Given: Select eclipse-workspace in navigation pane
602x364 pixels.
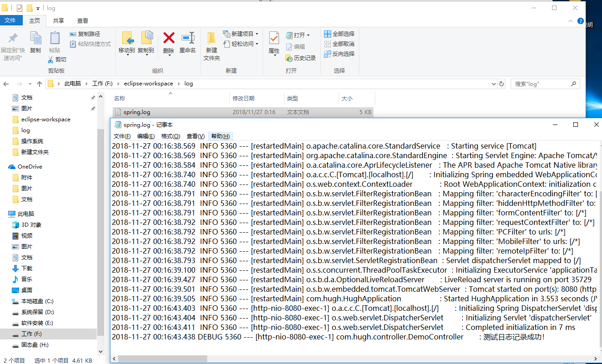Looking at the screenshot, I should pos(46,120).
